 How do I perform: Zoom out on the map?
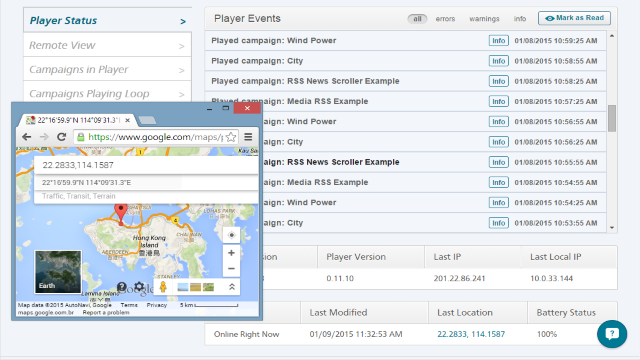coord(231,269)
